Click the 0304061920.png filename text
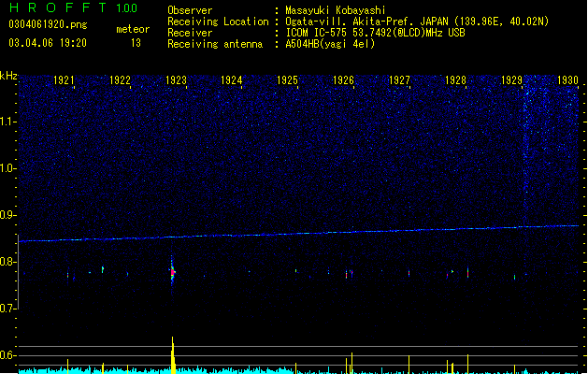 click(x=48, y=25)
